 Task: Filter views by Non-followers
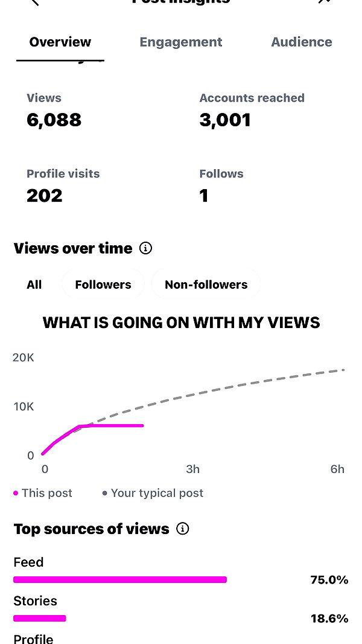[x=206, y=285]
